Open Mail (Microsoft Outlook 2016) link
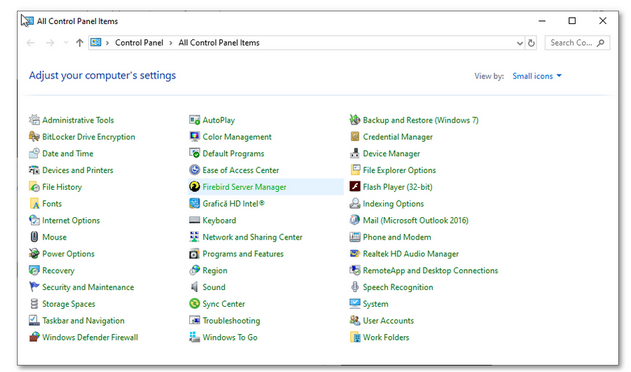The height and width of the screenshot is (372, 631). point(416,221)
